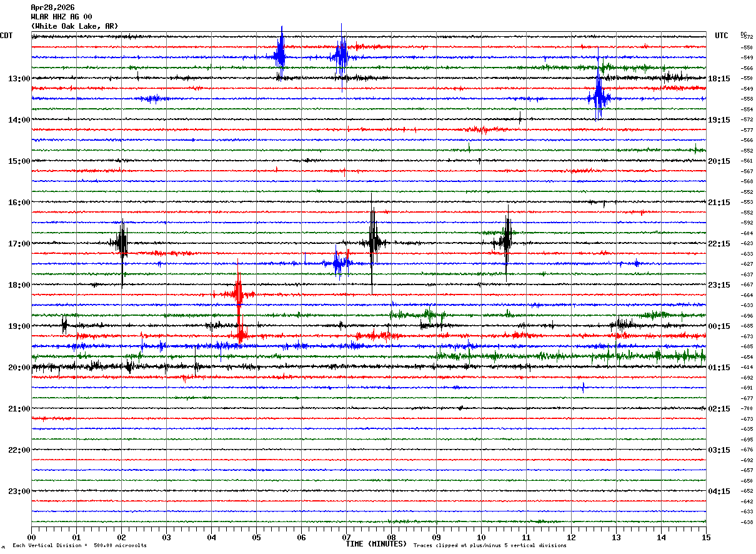756x554 pixels.
Task: Click the Each Vertical Division scale note
Action: 79,546
